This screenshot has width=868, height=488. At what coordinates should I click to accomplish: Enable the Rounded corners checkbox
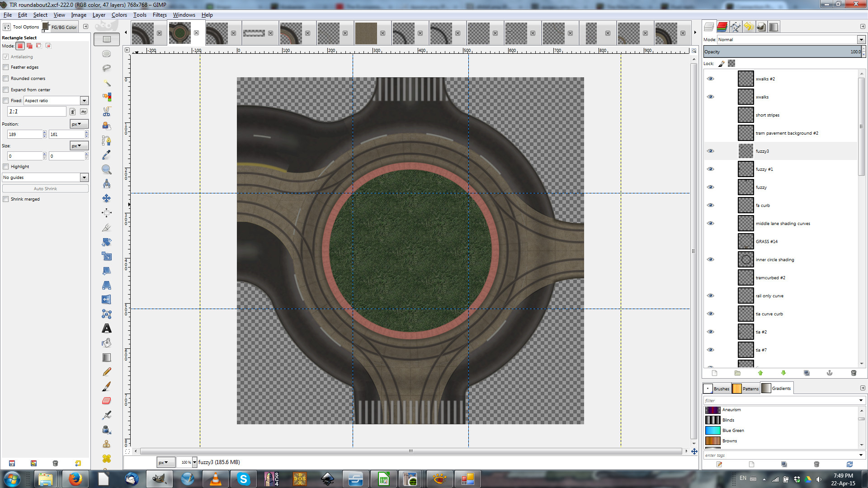pyautogui.click(x=6, y=79)
